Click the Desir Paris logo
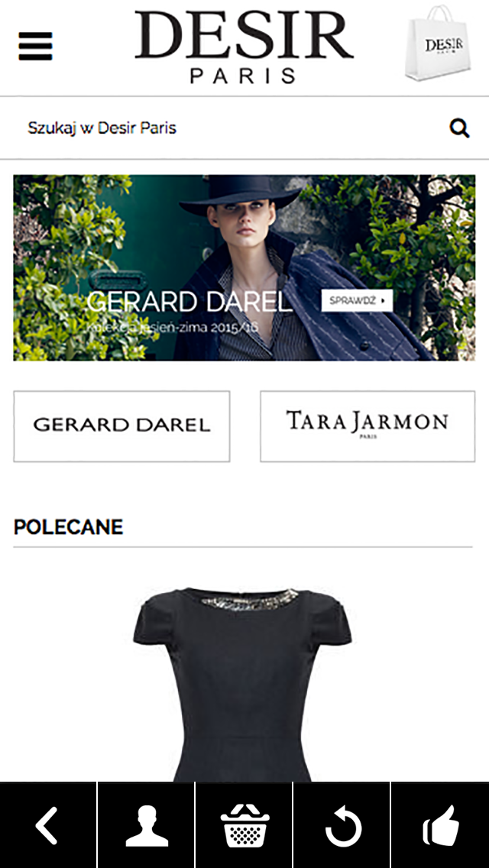 point(244,47)
